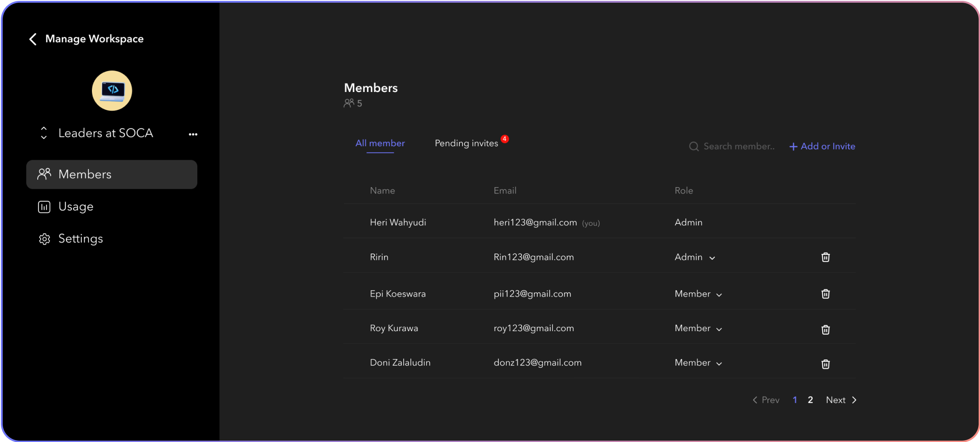Select Members in the sidebar
The width and height of the screenshot is (980, 442).
point(112,174)
